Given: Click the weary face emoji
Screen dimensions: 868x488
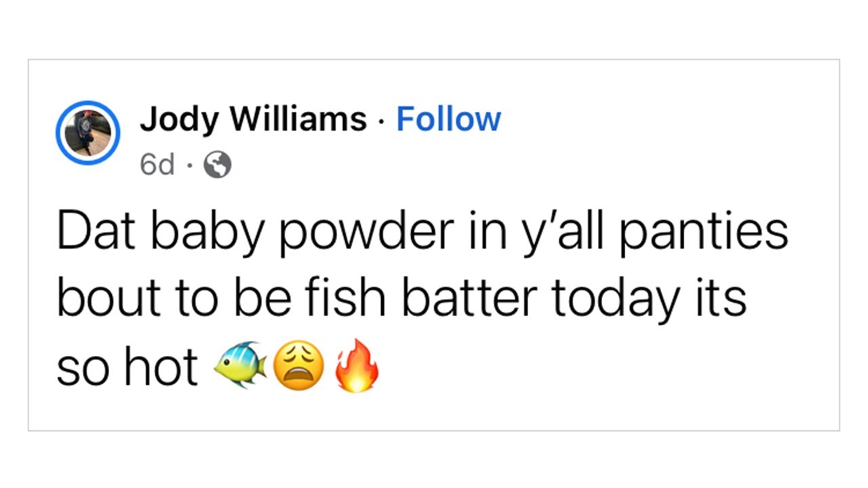Looking at the screenshot, I should coord(298,367).
